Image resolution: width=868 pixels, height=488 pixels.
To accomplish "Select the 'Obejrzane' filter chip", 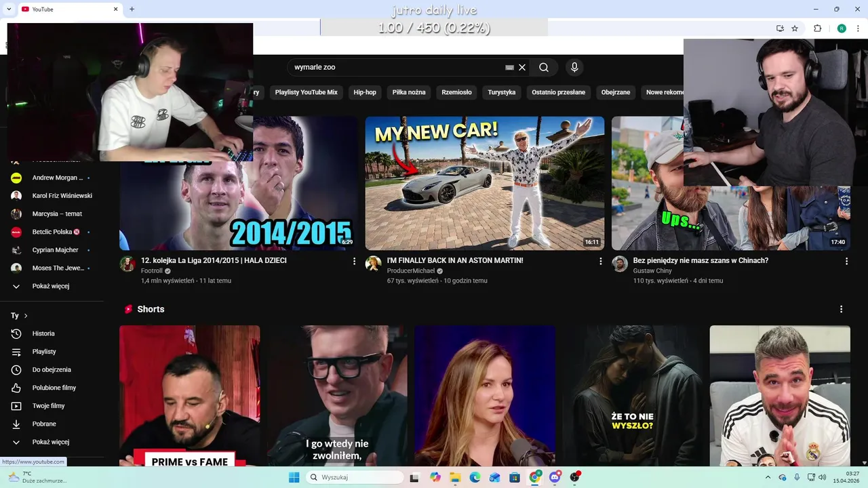I will click(616, 92).
